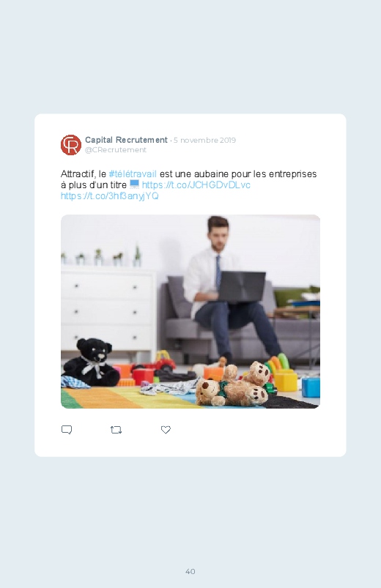Click the reply speech bubble icon
Viewport: 381px width, 588px height.
pos(67,430)
